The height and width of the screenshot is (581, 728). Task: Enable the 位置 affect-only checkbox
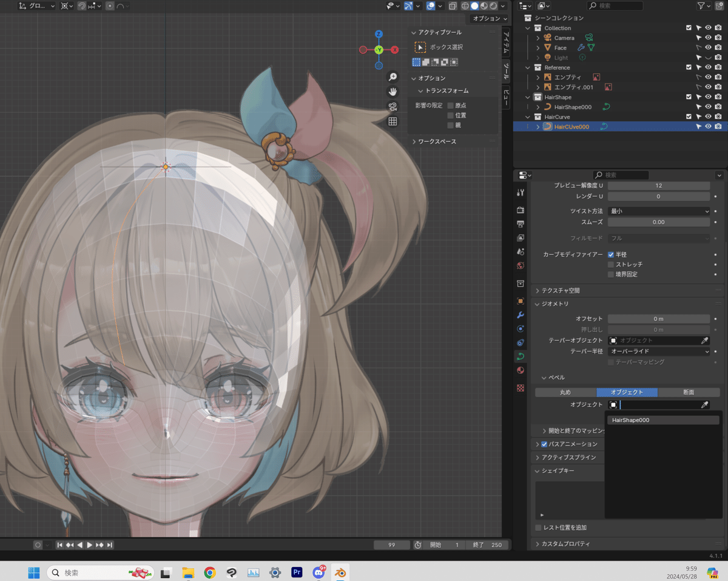(450, 115)
